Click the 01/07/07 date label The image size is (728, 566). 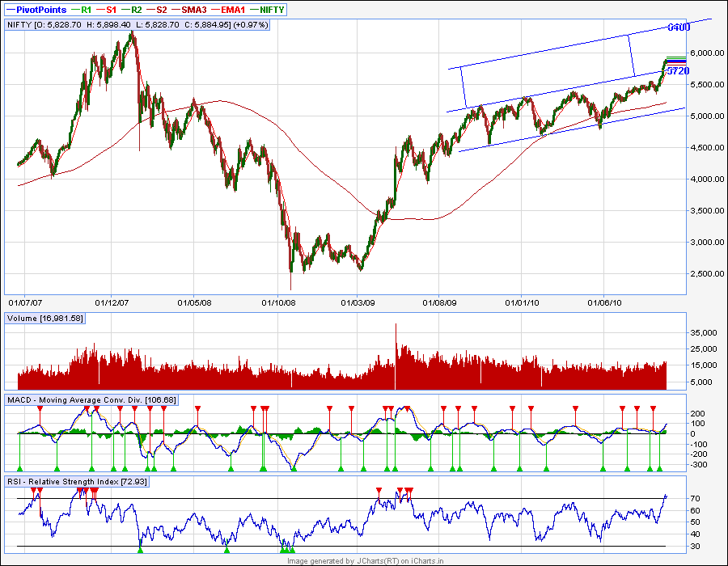pos(25,303)
